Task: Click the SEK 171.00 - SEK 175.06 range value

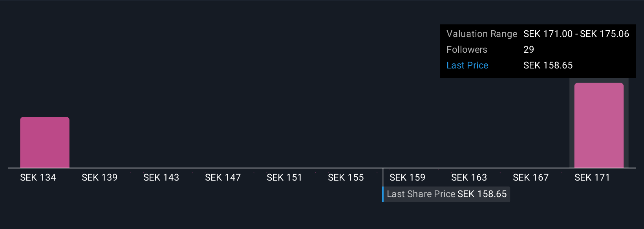Action: point(576,34)
